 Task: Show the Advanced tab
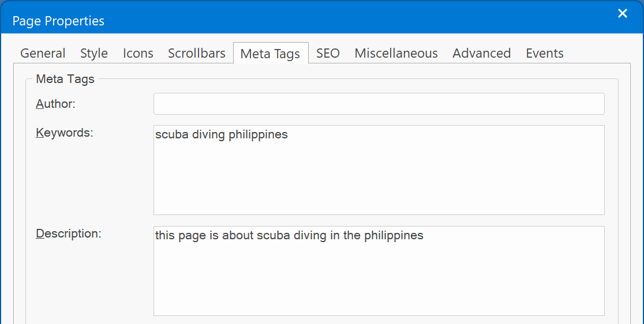click(x=481, y=54)
